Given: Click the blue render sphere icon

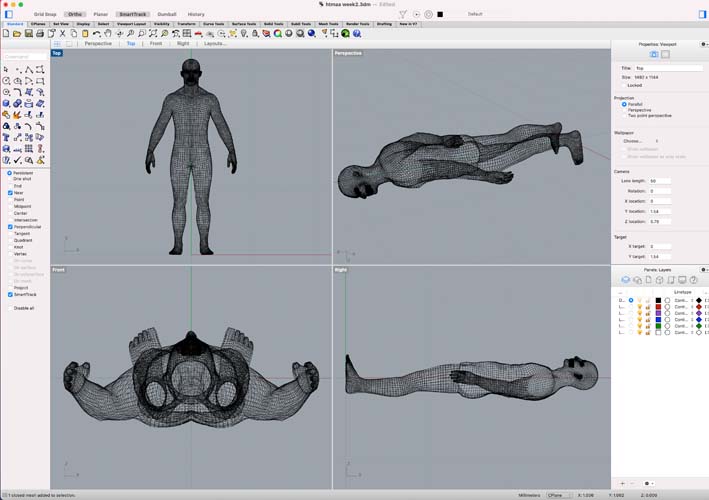Looking at the screenshot, I should (312, 33).
